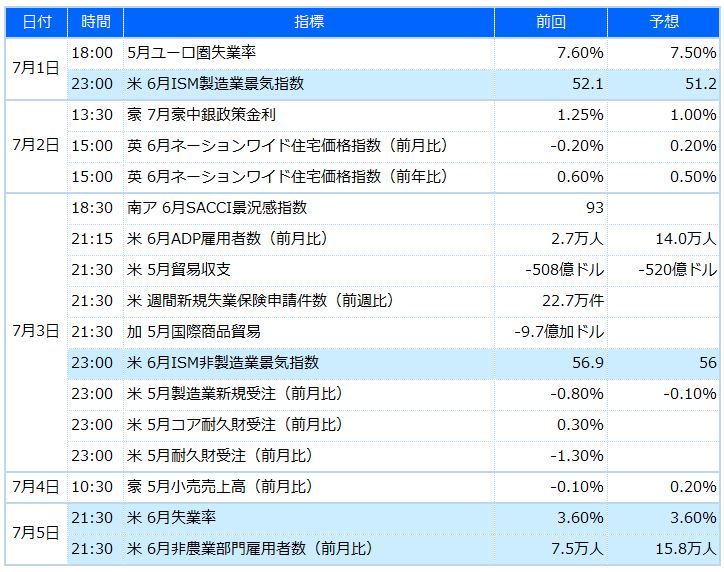The image size is (724, 572).
Task: Click the 前回 column header
Action: pyautogui.click(x=551, y=22)
